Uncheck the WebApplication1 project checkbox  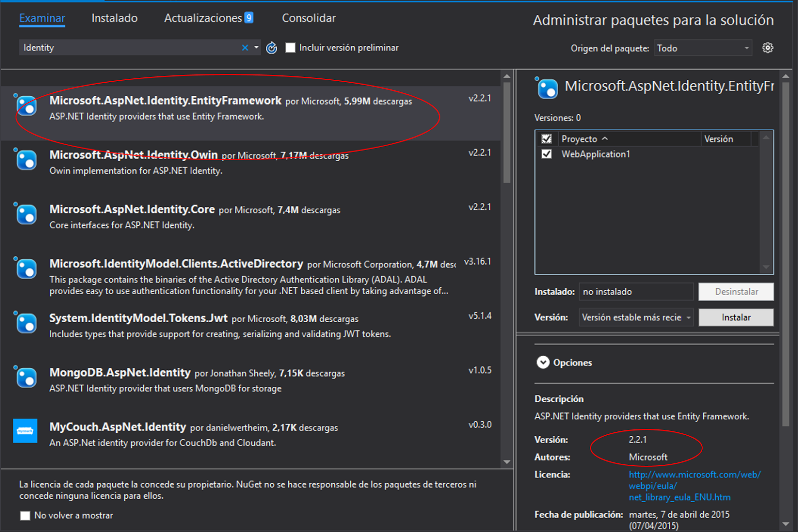coord(547,154)
